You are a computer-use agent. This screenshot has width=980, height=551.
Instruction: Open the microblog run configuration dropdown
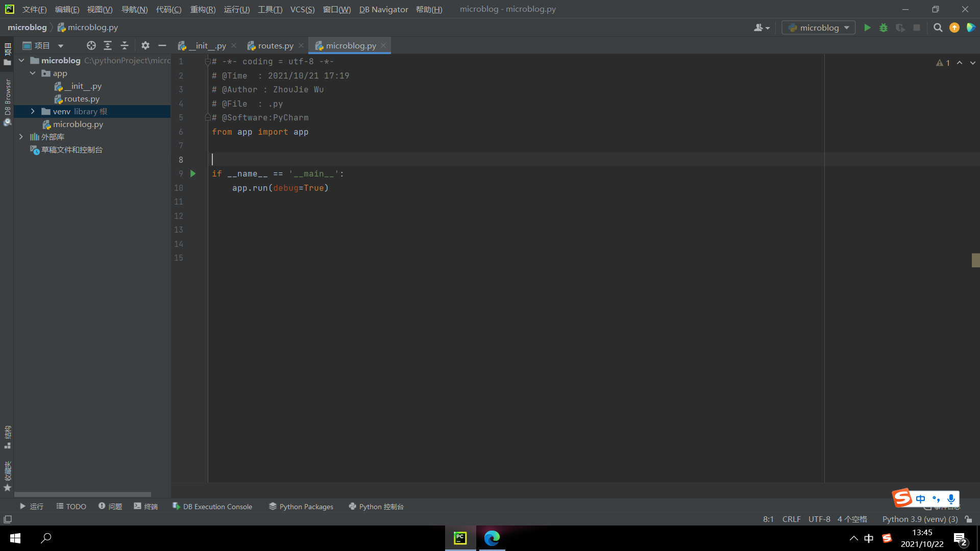(819, 28)
